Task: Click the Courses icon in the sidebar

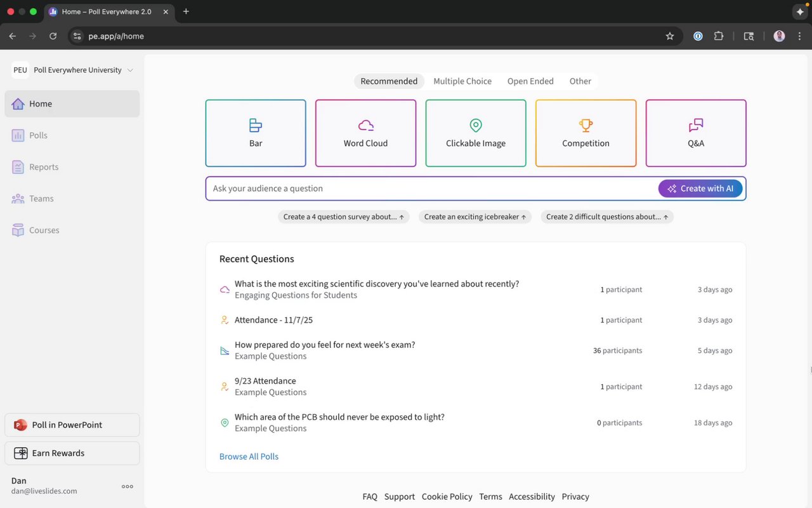Action: tap(18, 231)
